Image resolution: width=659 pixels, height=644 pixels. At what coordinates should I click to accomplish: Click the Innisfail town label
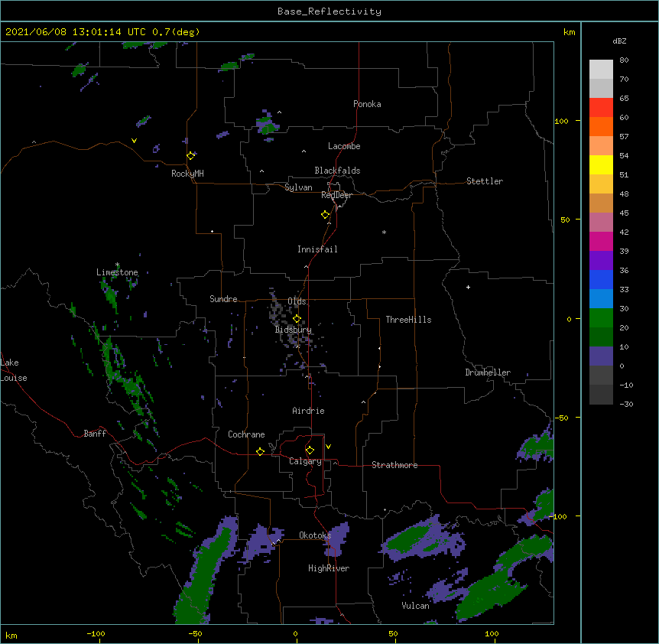point(317,249)
